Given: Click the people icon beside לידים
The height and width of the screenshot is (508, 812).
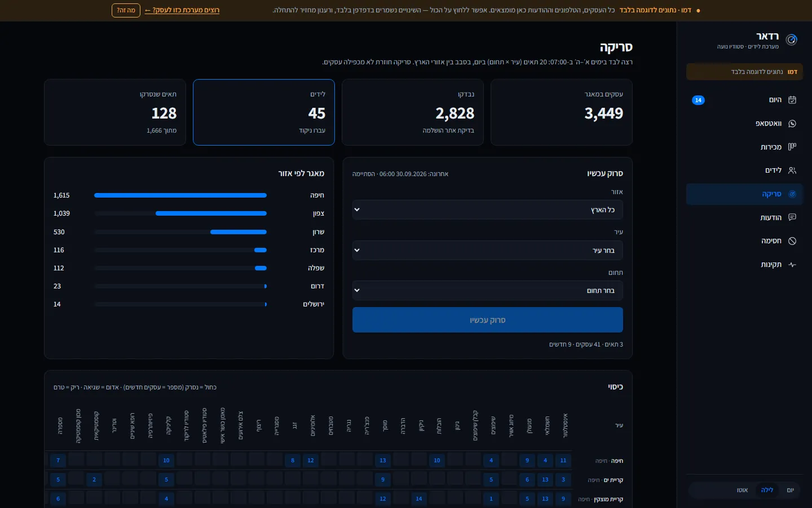Looking at the screenshot, I should [792, 170].
